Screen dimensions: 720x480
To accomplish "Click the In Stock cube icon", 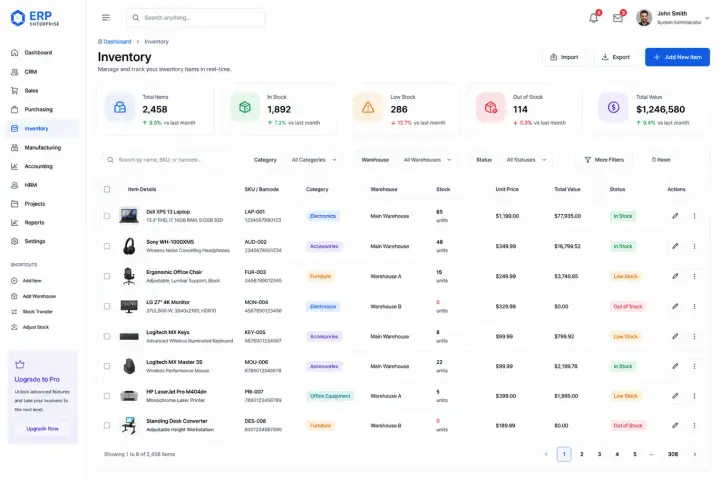I will (x=245, y=107).
